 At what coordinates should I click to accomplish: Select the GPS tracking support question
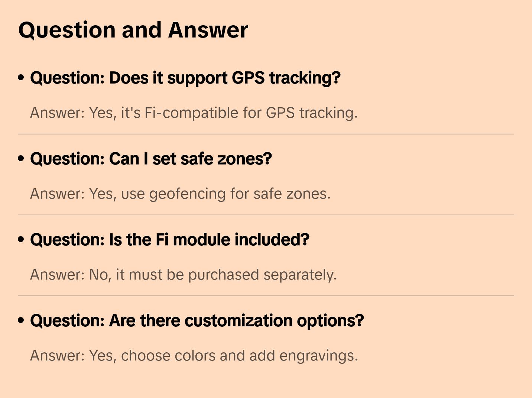(x=185, y=78)
